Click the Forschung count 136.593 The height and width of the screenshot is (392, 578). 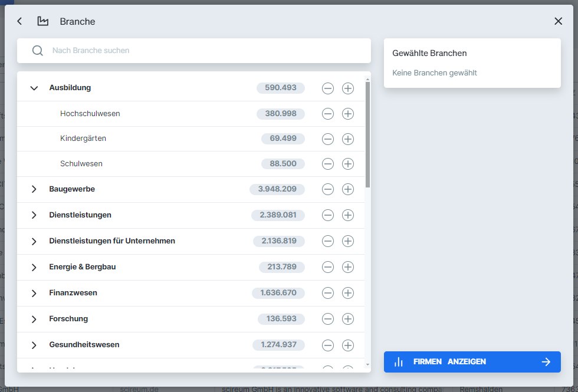click(x=281, y=319)
